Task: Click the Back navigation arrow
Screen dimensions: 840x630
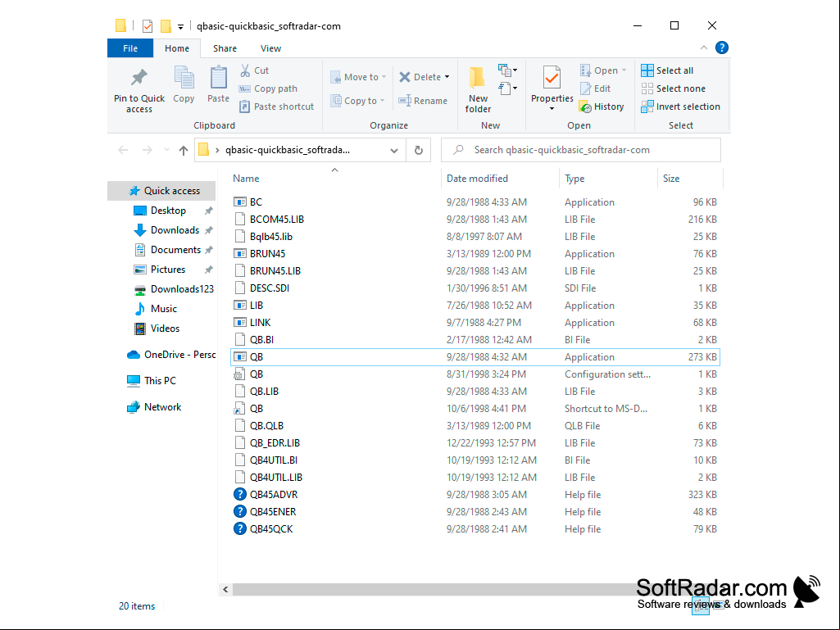Action: [123, 150]
